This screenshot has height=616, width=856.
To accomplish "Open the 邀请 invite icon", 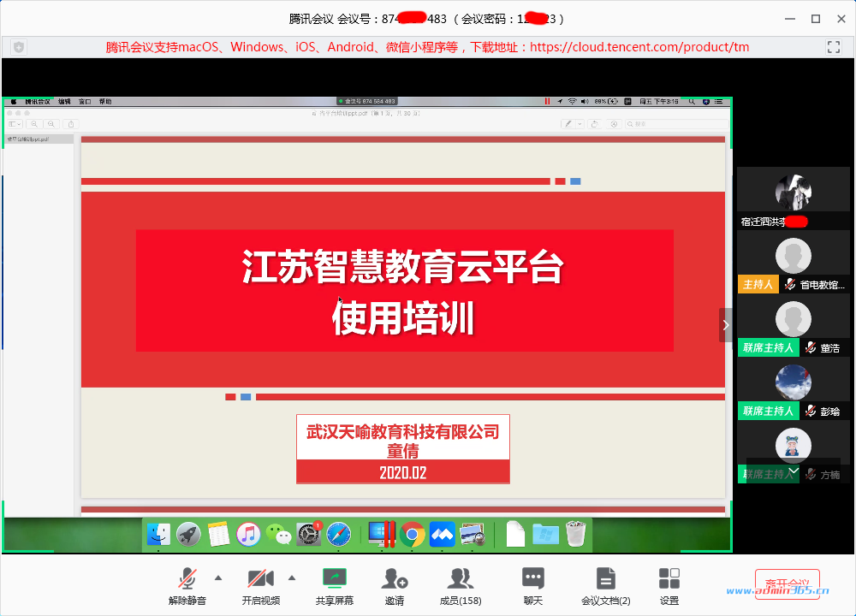I will pos(394,578).
